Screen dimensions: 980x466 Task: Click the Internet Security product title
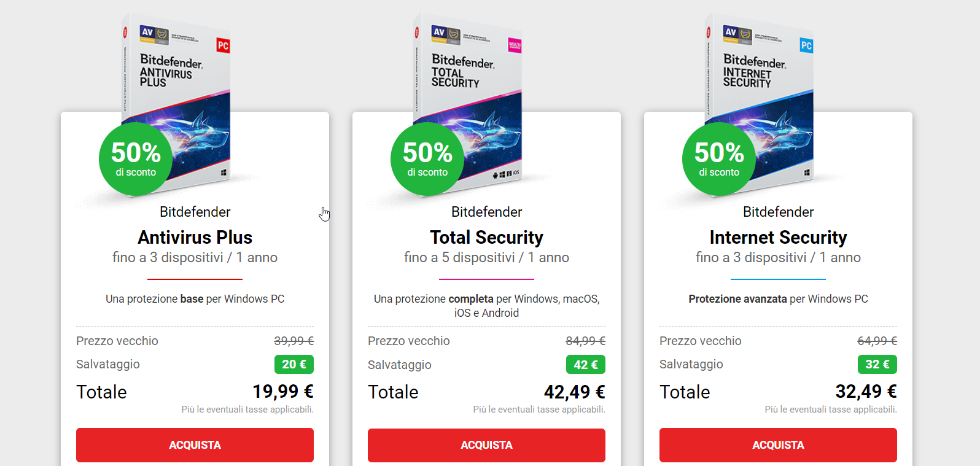pos(778,237)
